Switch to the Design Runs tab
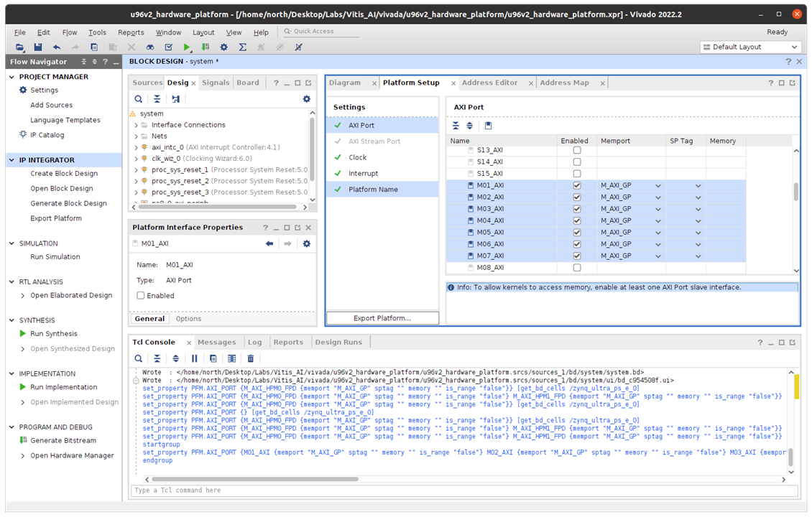812x517 pixels. pyautogui.click(x=338, y=342)
